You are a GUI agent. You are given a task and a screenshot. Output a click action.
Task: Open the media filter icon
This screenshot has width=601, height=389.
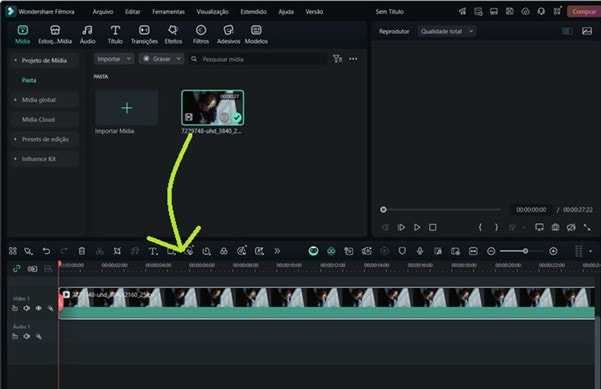pos(337,59)
